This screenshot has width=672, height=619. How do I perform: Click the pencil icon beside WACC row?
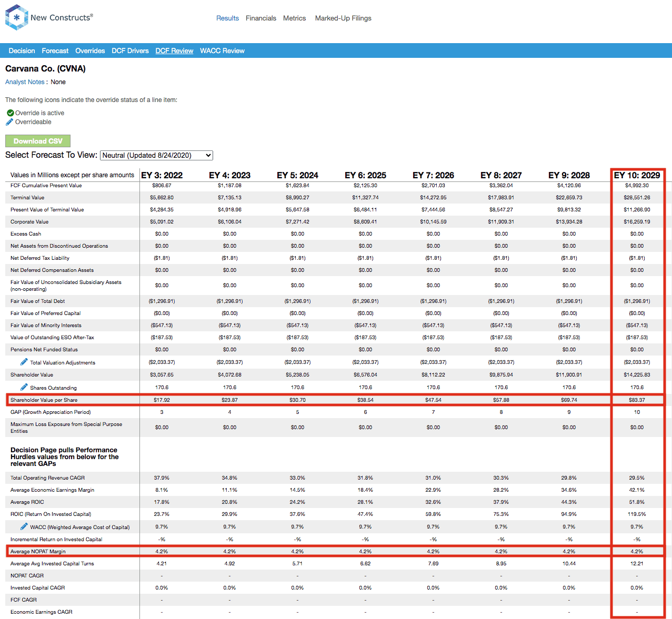[24, 526]
